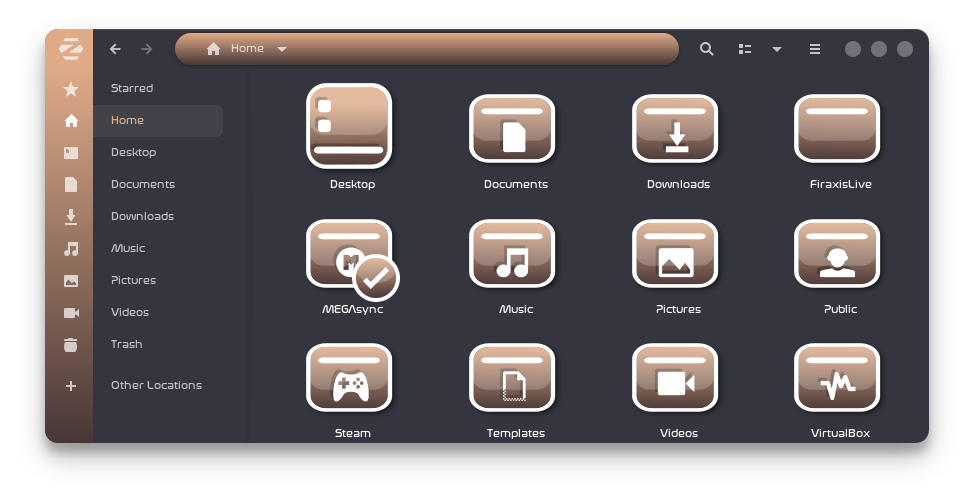Select Documents label in sidebar
The image size is (974, 504).
coord(143,184)
